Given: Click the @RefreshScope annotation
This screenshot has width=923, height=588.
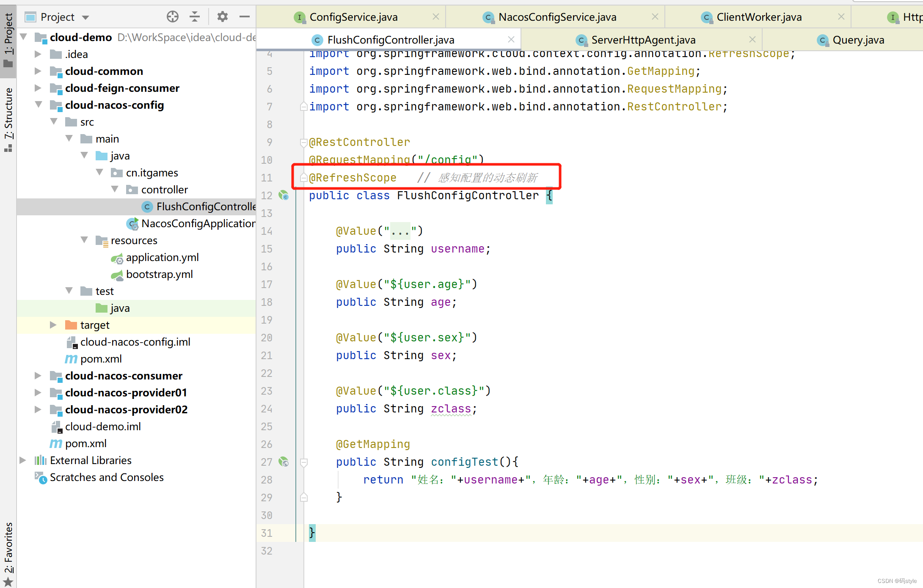Looking at the screenshot, I should (x=353, y=178).
